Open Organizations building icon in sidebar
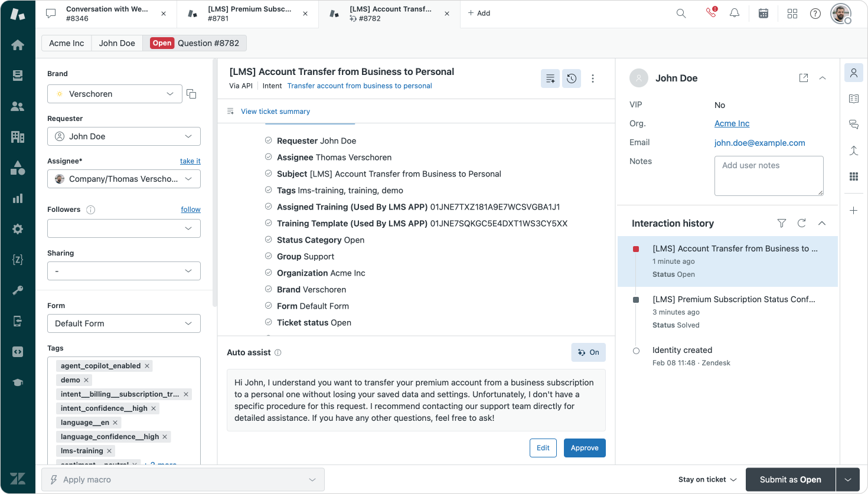This screenshot has width=868, height=494. [x=18, y=137]
